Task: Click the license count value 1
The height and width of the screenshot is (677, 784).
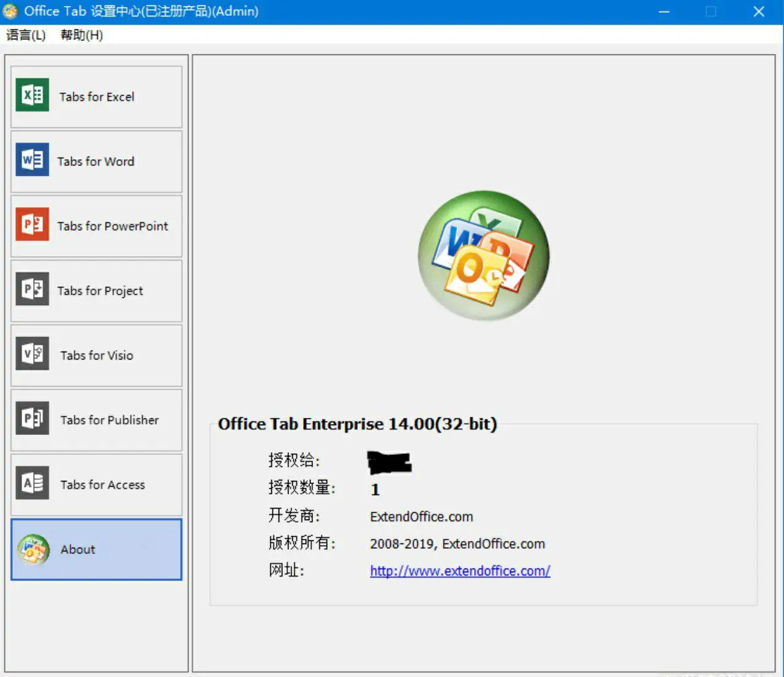Action: pos(375,490)
